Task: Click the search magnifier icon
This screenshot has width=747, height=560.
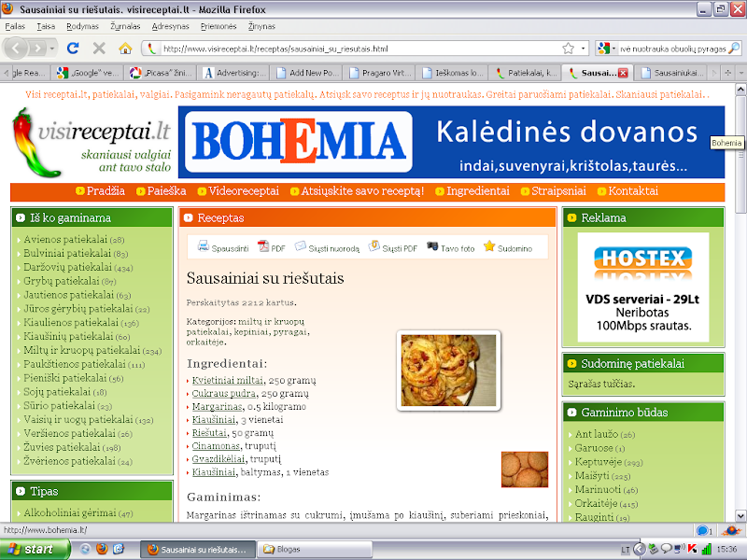Action: point(734,49)
